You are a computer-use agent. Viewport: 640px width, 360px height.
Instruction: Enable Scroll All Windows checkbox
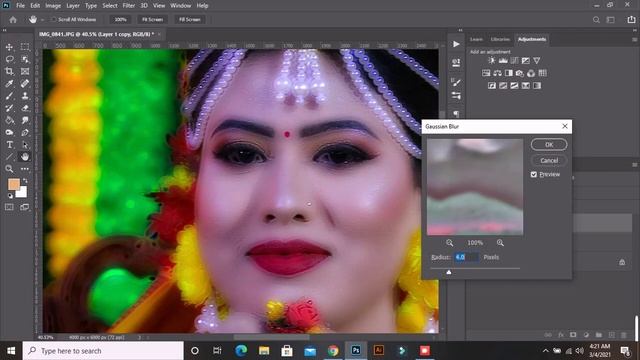coord(53,20)
